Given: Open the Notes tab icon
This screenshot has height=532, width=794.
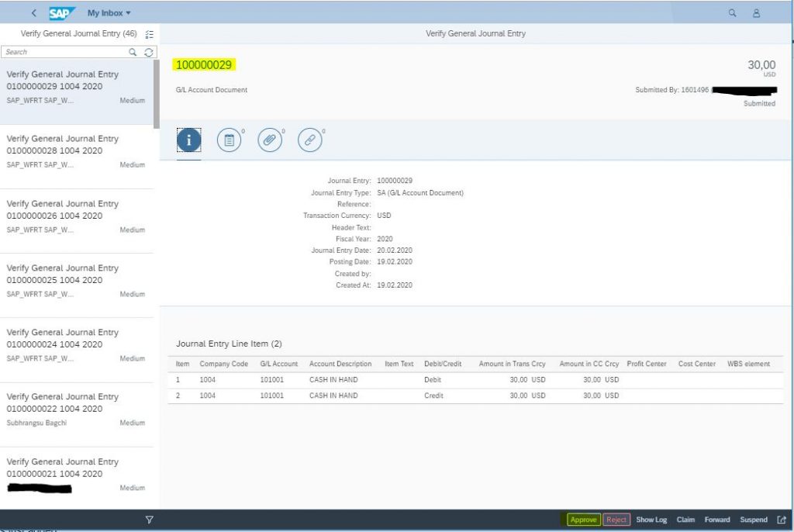Looking at the screenshot, I should [230, 140].
